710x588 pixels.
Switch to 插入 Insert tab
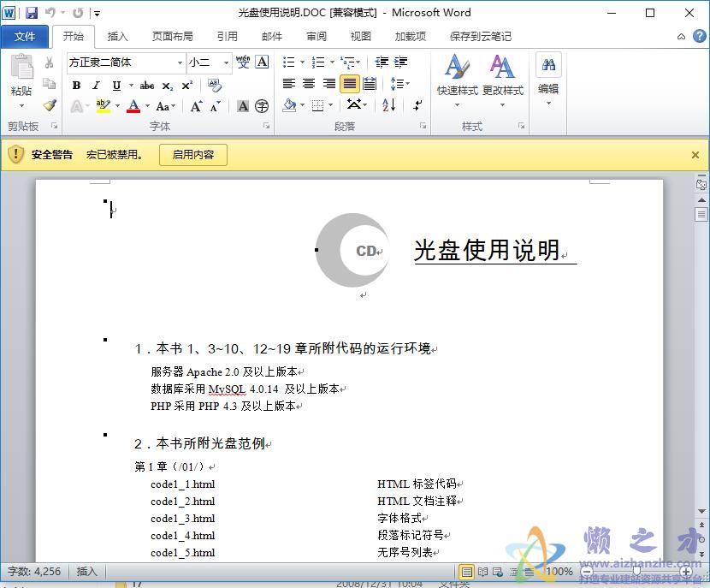pyautogui.click(x=118, y=36)
